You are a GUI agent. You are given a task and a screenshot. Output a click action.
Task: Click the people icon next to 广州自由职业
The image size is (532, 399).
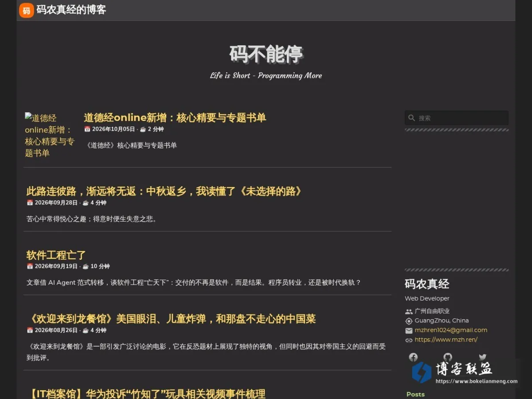point(409,311)
